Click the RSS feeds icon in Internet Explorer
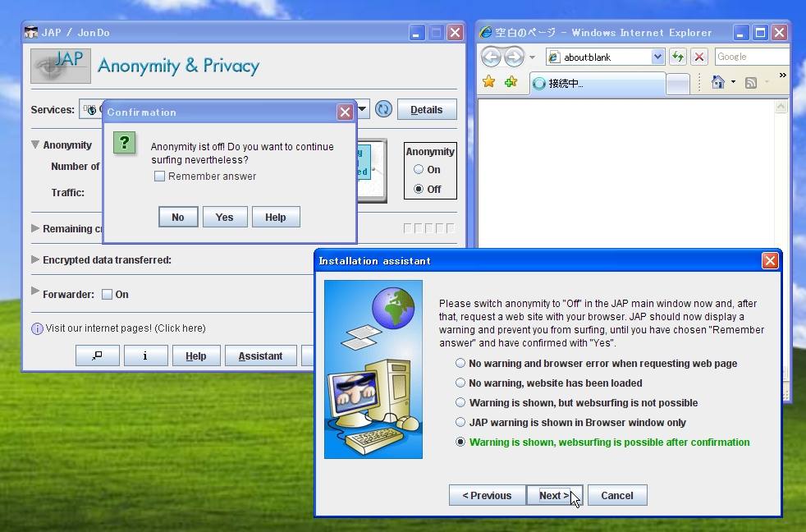This screenshot has height=532, width=806. 751,82
